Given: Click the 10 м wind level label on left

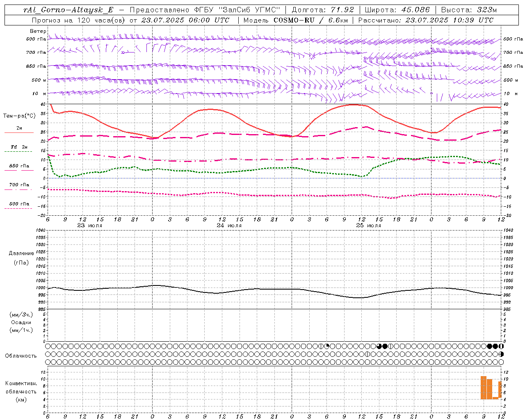Looking at the screenshot, I should click(39, 94).
